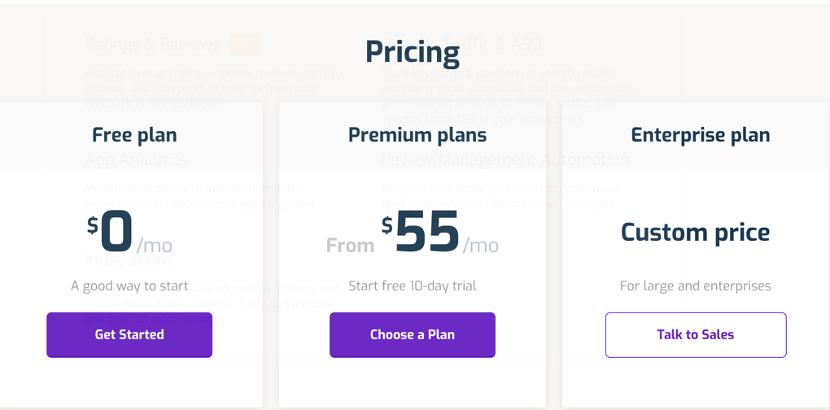
Task: Click the faded Ratings & Reviews heading
Action: [x=152, y=44]
